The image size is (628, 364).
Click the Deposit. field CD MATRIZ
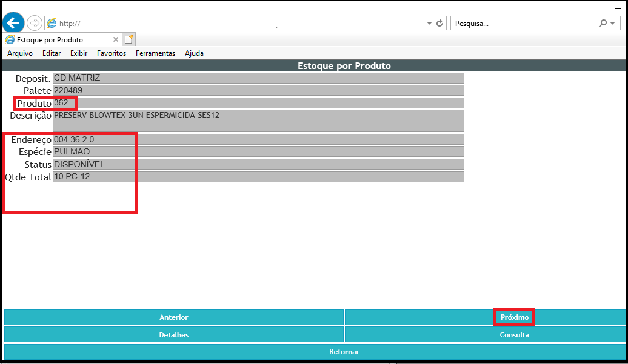[258, 78]
